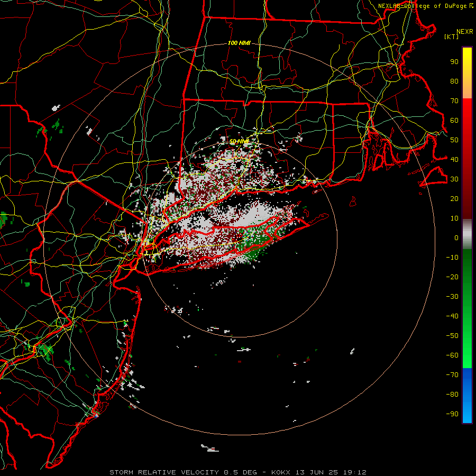Select the 50 NMI range ring label
Image resolution: width=476 pixels, height=476 pixels.
coord(239,141)
